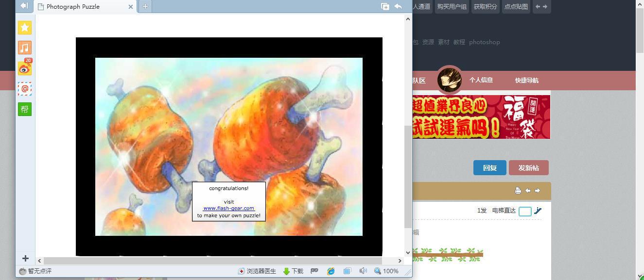Click the 电梯直达 floor number input box
Viewport: 644px width, 280px height.
click(525, 211)
